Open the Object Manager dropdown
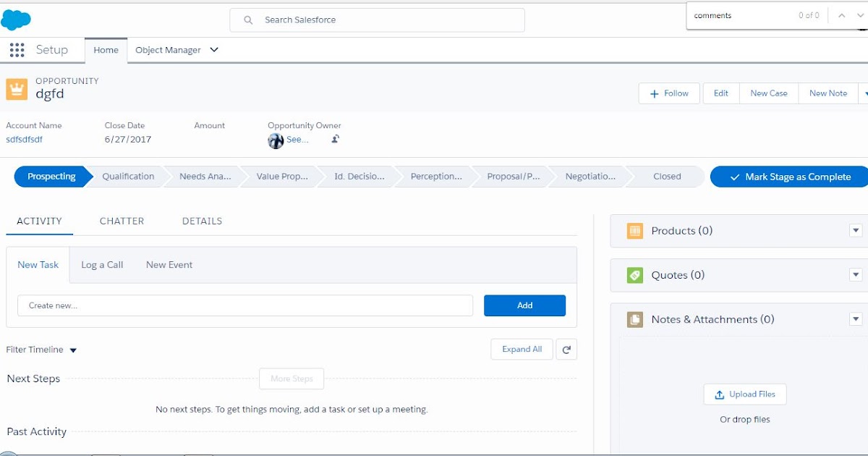 click(213, 50)
